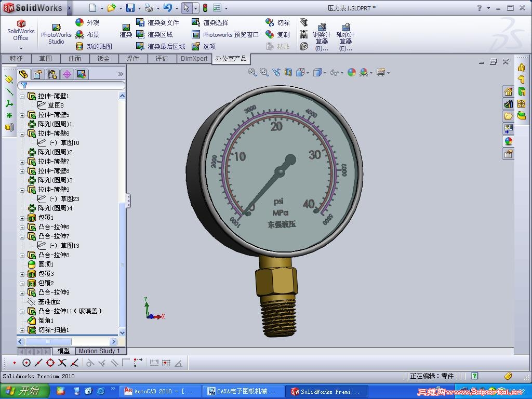Open the View Orientation dropdown arrow
Viewport: 532px width, 399px height.
pos(308,73)
